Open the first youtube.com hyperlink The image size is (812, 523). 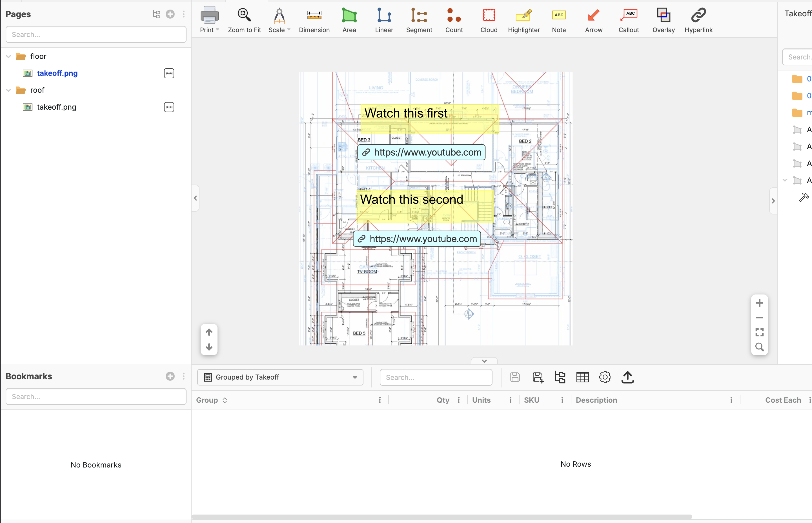tap(421, 152)
